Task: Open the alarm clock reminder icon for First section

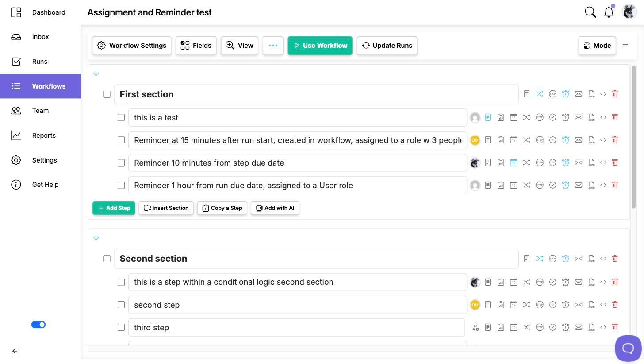Action: point(565,94)
